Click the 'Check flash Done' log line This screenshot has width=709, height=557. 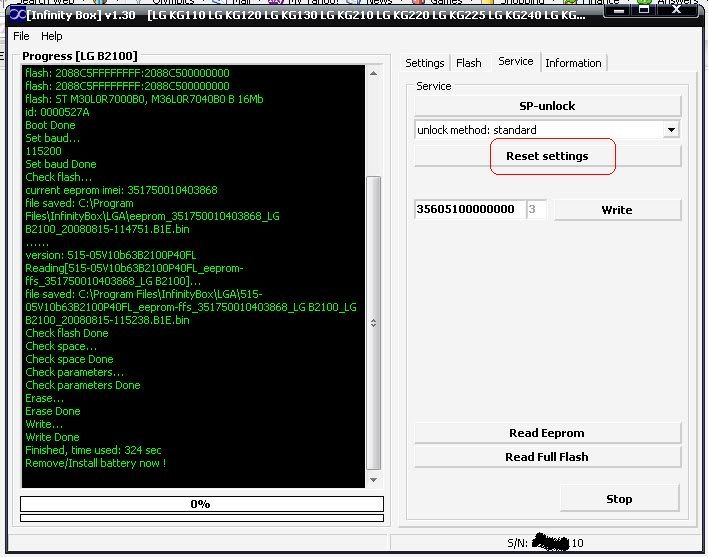click(x=67, y=333)
